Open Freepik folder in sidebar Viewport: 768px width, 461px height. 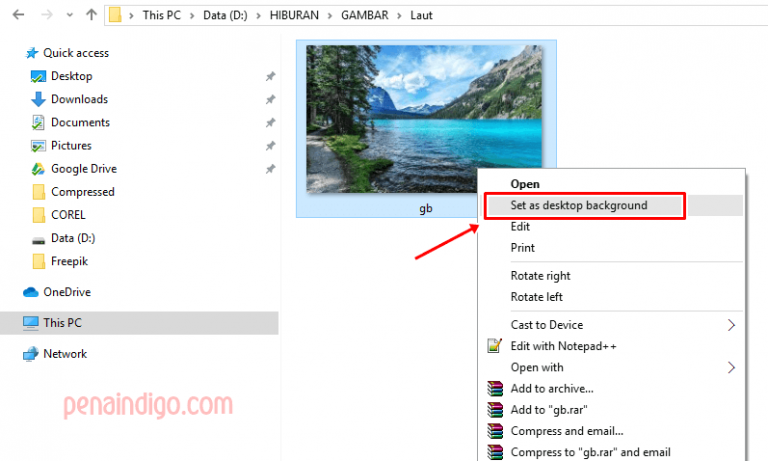pos(69,261)
